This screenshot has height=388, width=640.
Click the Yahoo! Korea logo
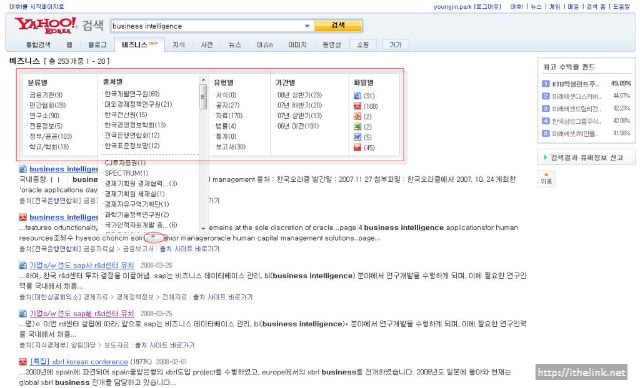(x=46, y=25)
